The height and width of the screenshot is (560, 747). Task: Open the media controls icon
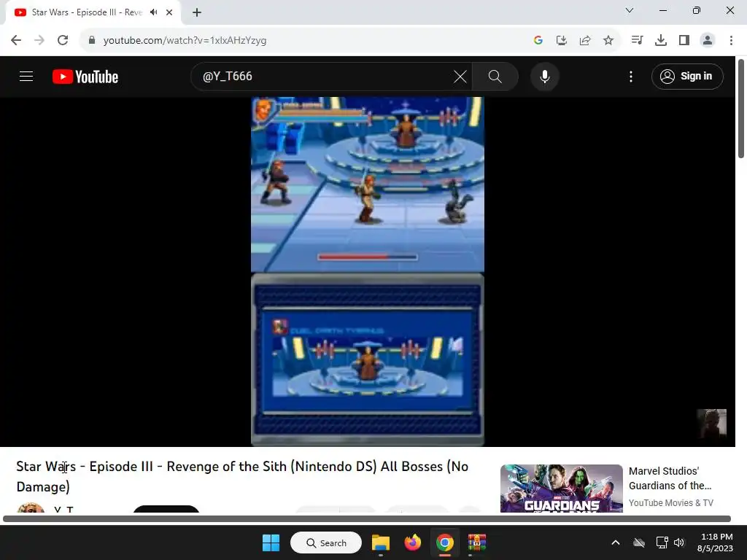[x=637, y=40]
